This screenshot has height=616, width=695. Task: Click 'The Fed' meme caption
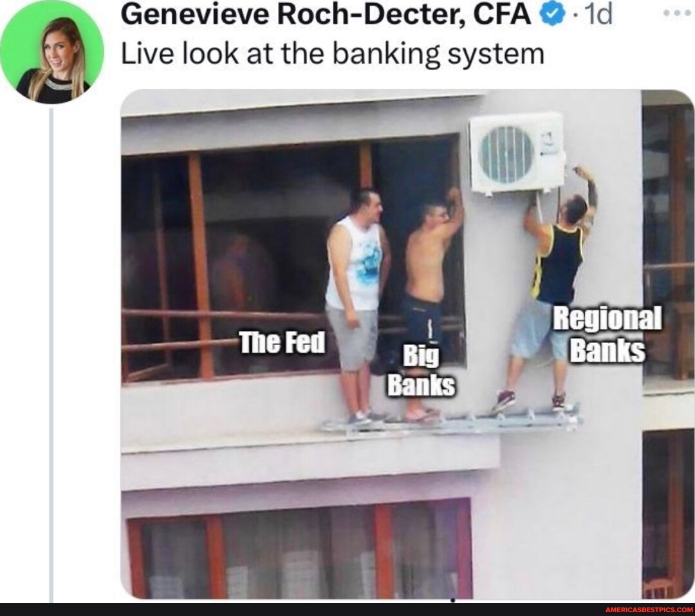283,342
